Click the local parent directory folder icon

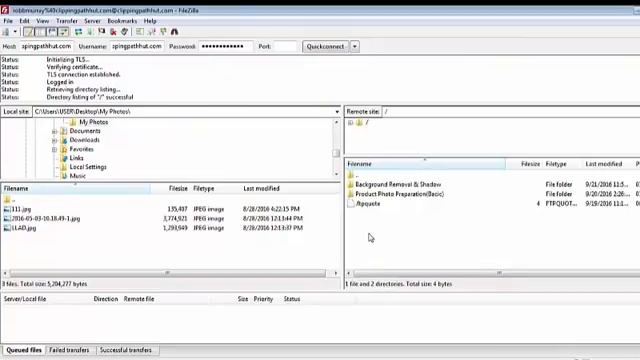pyautogui.click(x=7, y=200)
